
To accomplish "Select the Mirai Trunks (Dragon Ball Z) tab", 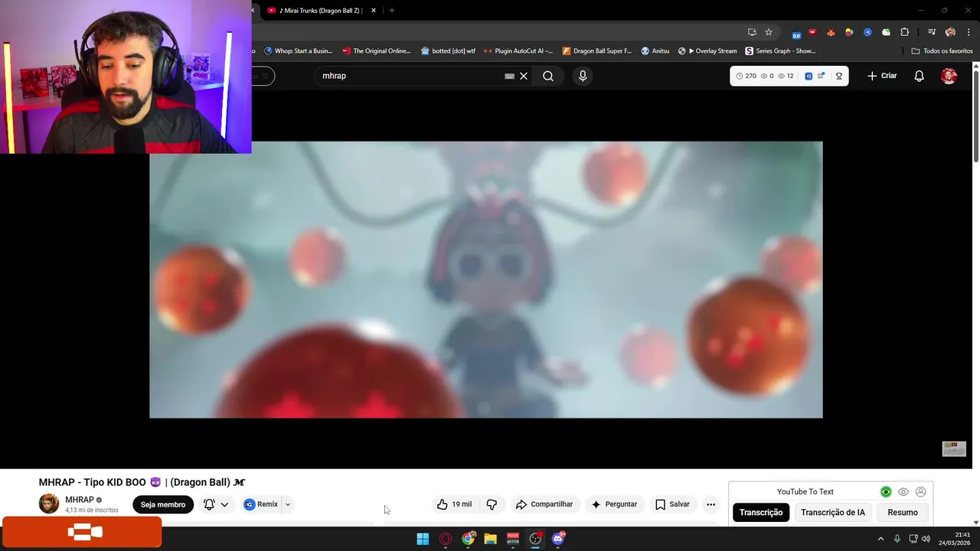I will coord(320,11).
